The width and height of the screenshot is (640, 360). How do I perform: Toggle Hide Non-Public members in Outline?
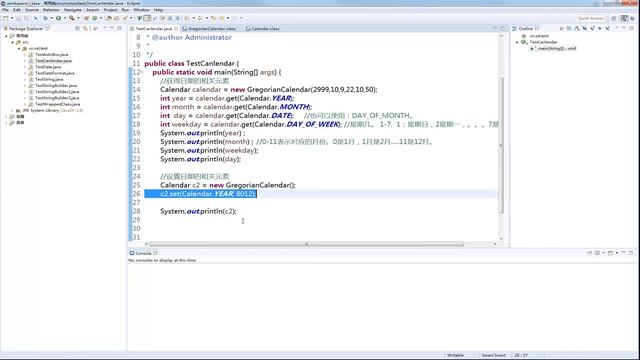(x=600, y=28)
